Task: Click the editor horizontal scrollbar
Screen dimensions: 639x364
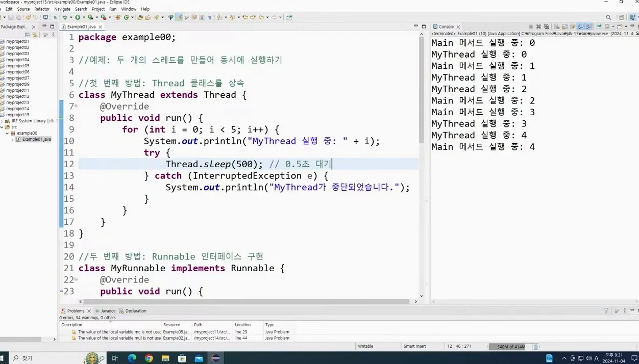Action: click(248, 301)
